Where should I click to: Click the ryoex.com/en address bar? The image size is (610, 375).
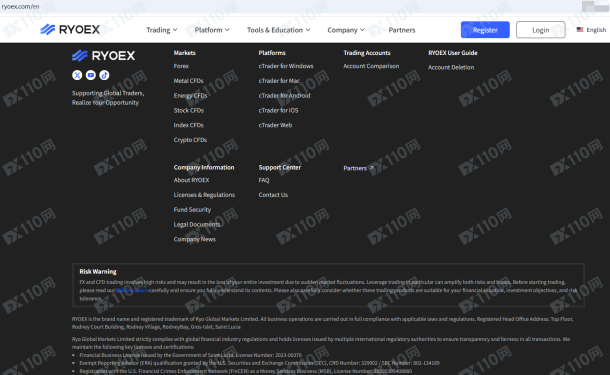click(20, 6)
